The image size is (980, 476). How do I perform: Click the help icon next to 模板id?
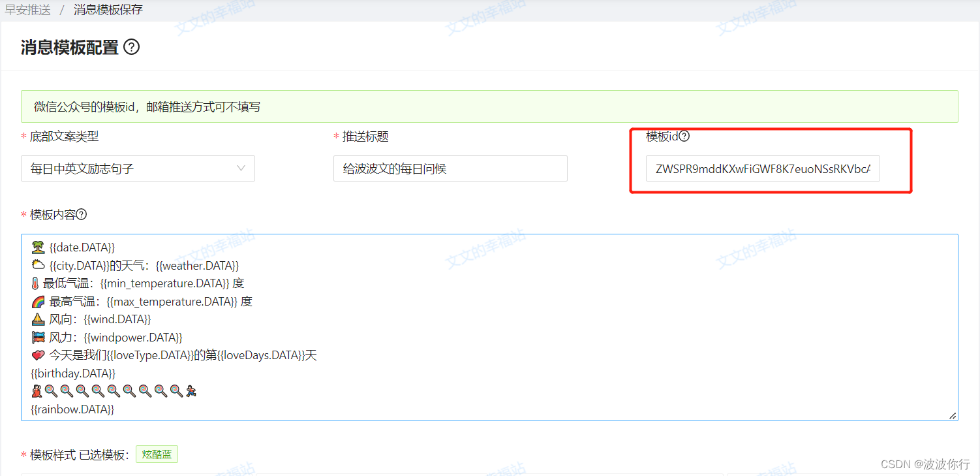point(684,136)
